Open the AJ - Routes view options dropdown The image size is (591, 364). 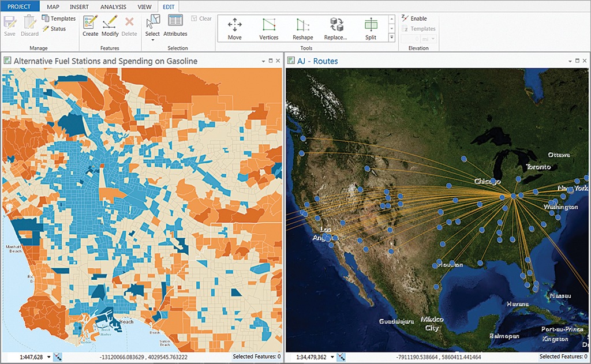(x=570, y=61)
